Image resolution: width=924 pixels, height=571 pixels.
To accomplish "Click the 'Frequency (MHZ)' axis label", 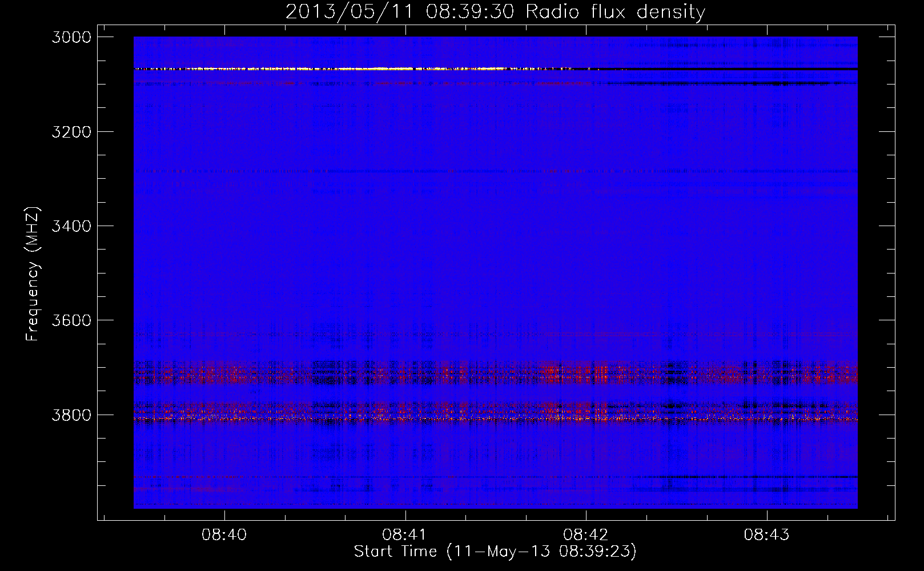I will 33,274.
